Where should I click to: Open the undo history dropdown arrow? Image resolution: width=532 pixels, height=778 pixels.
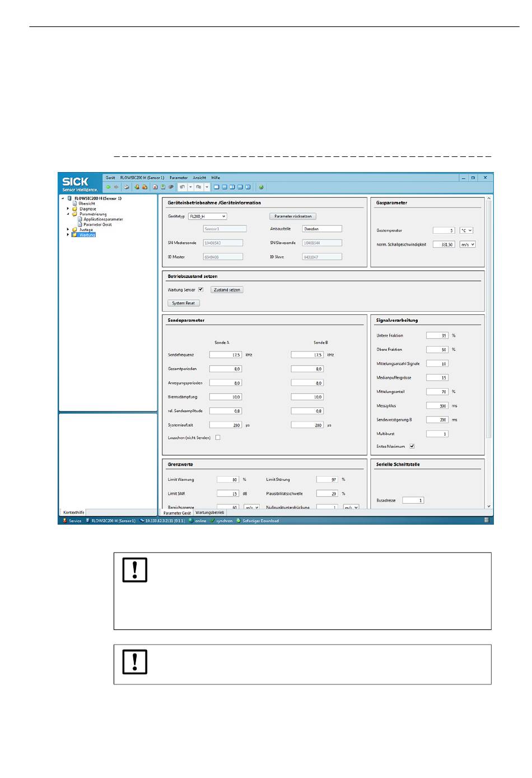190,187
